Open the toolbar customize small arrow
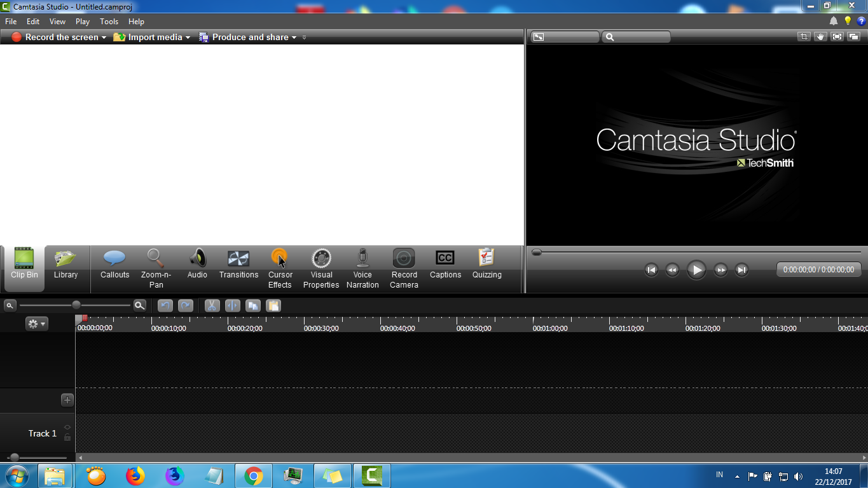Image resolution: width=868 pixels, height=488 pixels. click(304, 38)
